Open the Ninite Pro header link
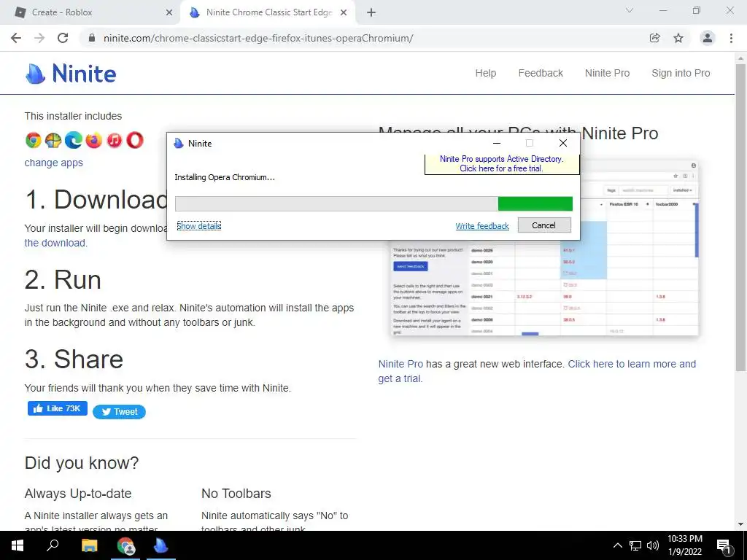Screen dimensions: 747x560 point(608,74)
